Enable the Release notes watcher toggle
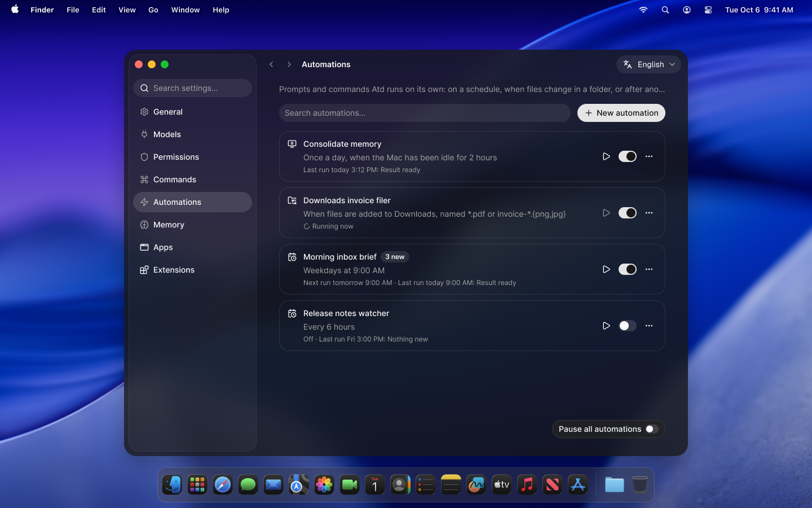This screenshot has width=812, height=508. 628,326
